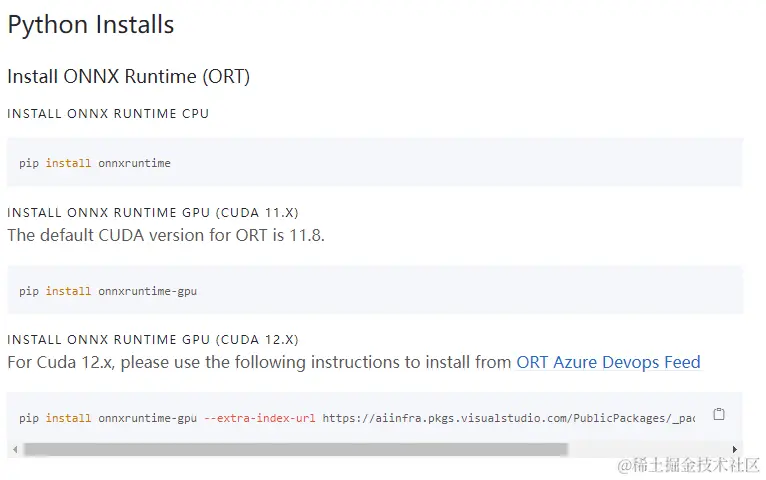766x480 pixels.
Task: Click the copy icon in the code block
Action: 718,415
